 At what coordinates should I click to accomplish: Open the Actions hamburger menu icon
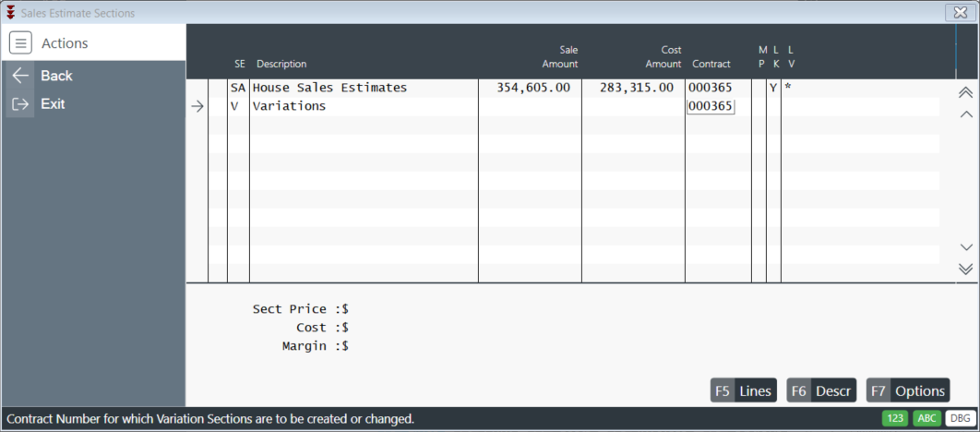(20, 43)
